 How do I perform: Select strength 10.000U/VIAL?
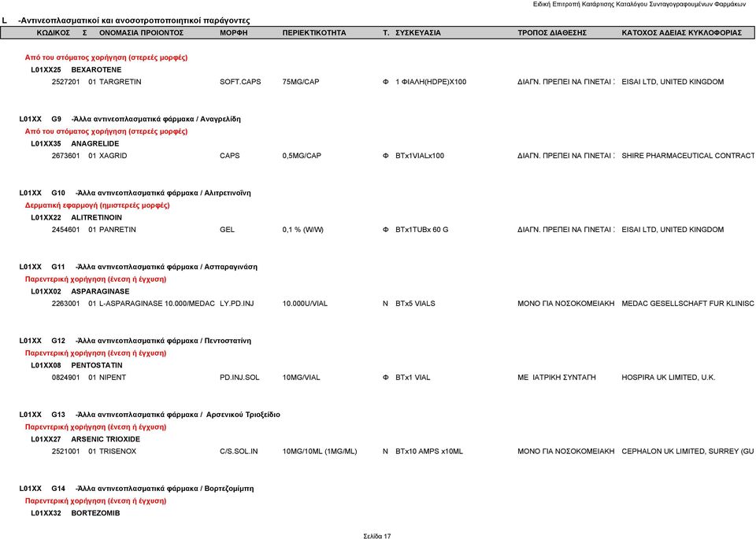click(305, 304)
